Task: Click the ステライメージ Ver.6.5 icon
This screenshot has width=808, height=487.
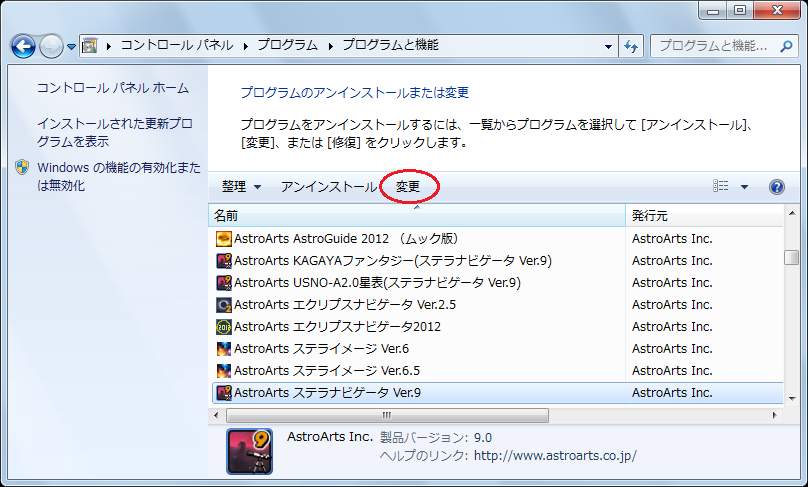Action: click(x=224, y=371)
